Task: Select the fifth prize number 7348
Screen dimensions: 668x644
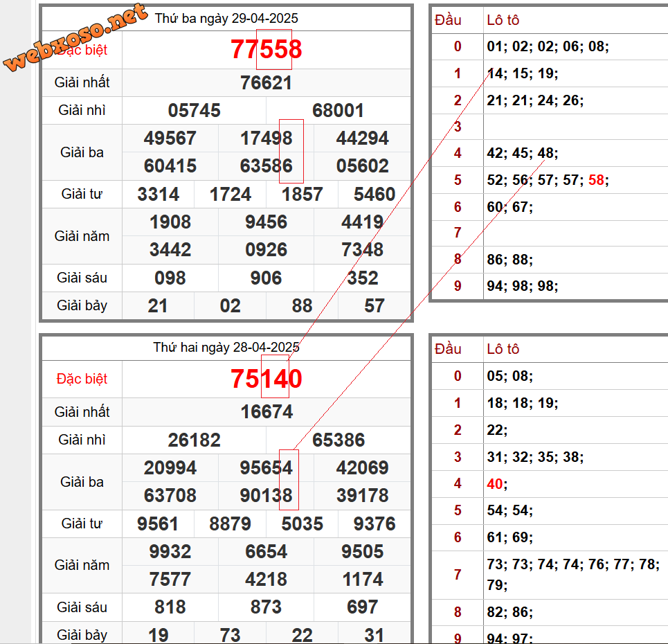Action: click(363, 249)
